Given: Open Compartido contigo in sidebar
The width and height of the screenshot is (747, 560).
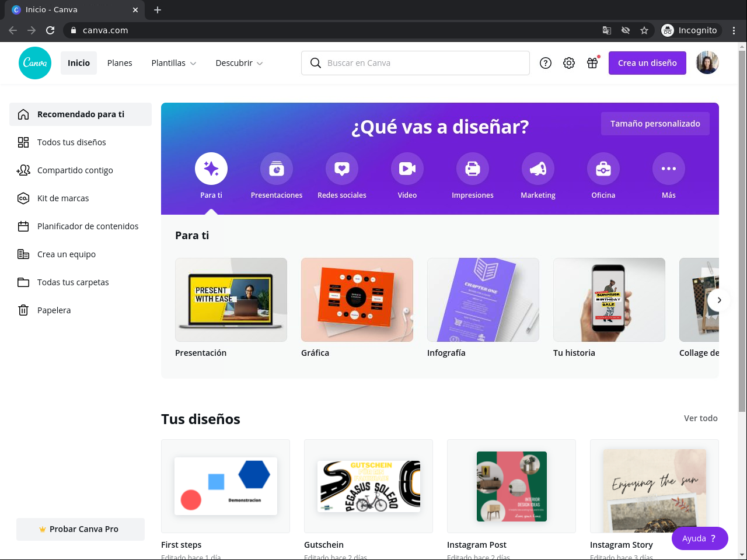Looking at the screenshot, I should click(x=81, y=170).
